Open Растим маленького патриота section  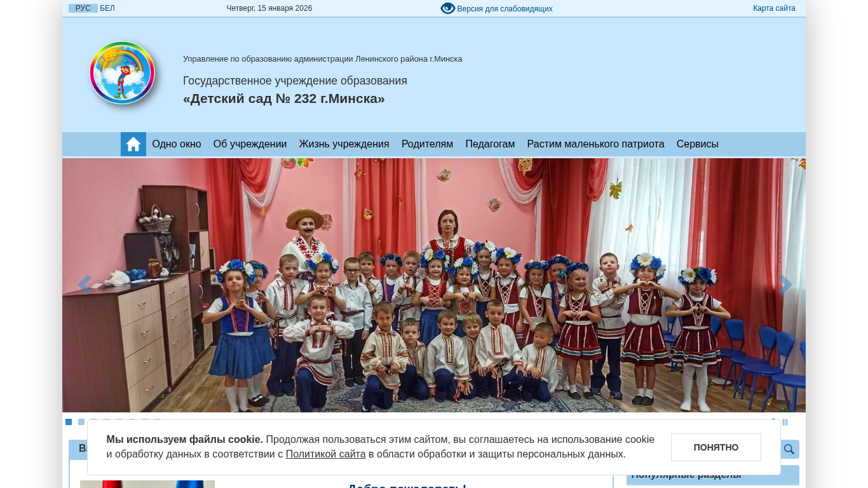point(596,144)
